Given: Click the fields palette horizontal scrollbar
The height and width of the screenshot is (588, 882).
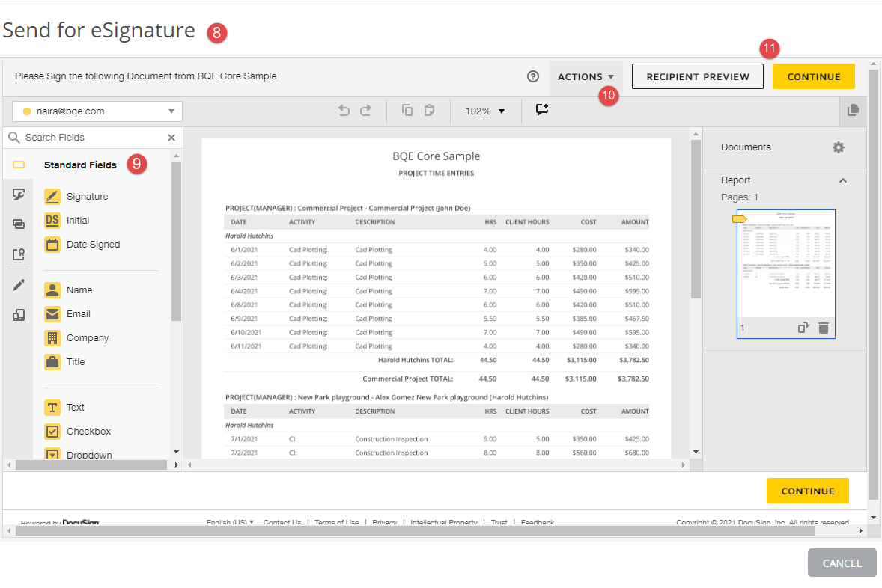Looking at the screenshot, I should tap(91, 465).
